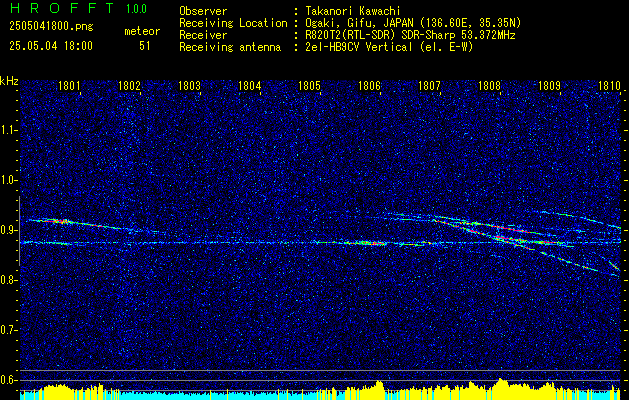Click the 1.1 kHz axis label
This screenshot has height=400, width=629.
pyautogui.click(x=8, y=130)
